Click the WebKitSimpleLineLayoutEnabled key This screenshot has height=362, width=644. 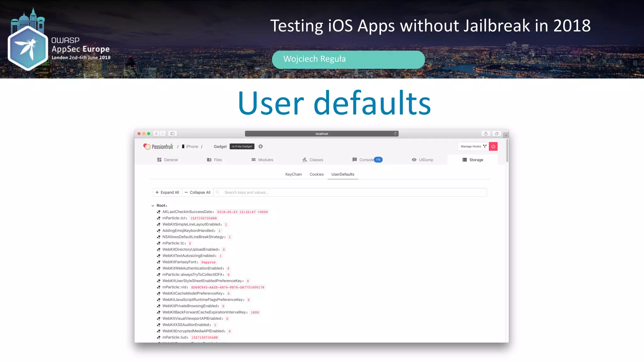pyautogui.click(x=192, y=224)
